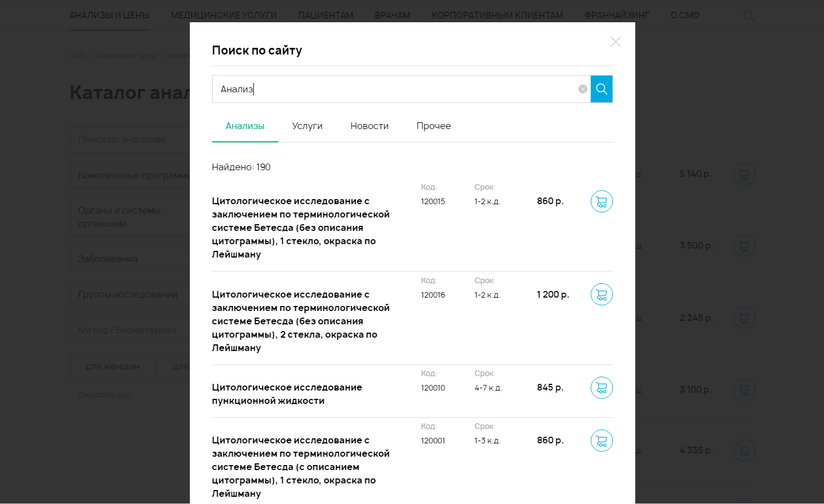Switch to the Услуги tab
The height and width of the screenshot is (504, 824).
[x=307, y=126]
